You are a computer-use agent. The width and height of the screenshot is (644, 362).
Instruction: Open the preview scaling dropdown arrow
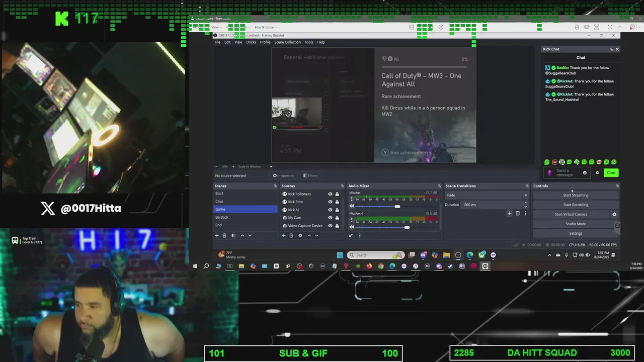[x=271, y=166]
